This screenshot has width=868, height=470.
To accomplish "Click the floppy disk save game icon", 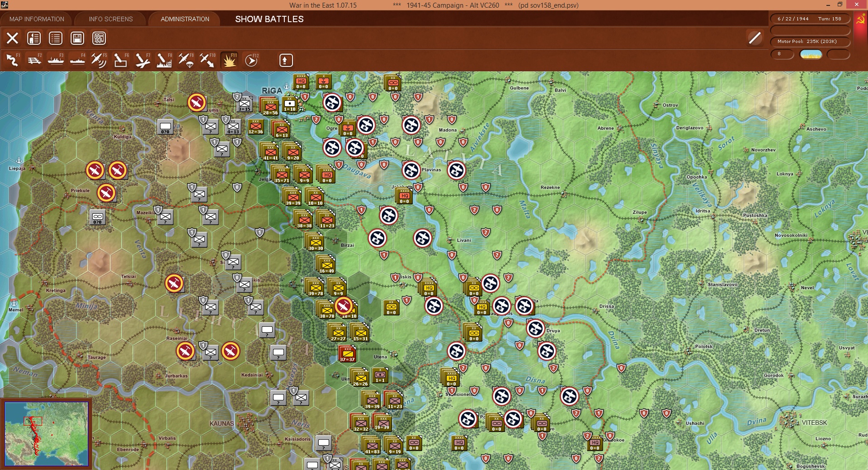I will tap(77, 38).
